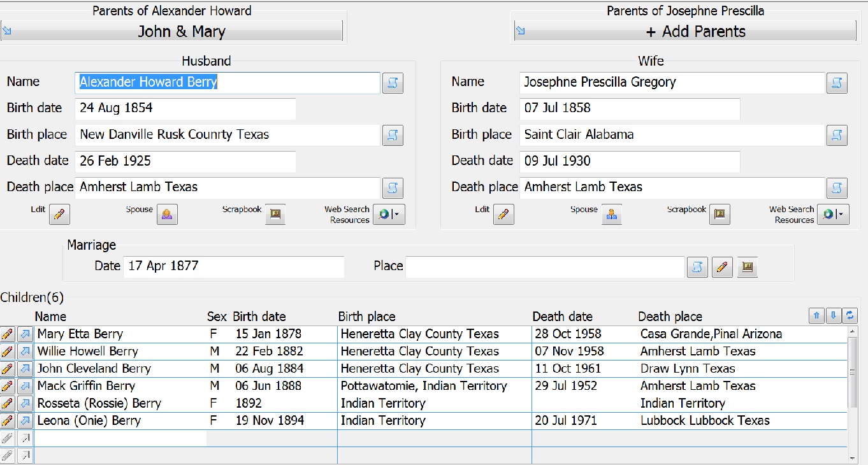This screenshot has width=868, height=465.
Task: Click the Add Parents button
Action: point(685,31)
